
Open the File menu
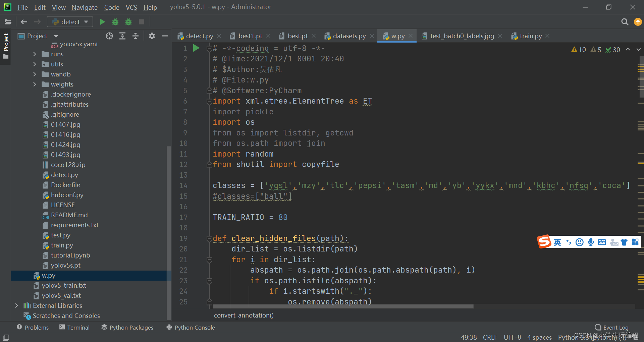pos(22,7)
